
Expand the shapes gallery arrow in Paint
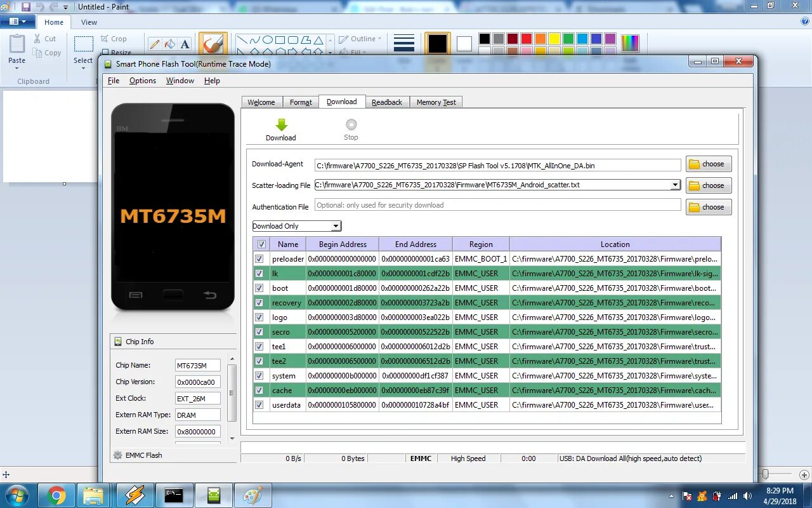coord(330,53)
